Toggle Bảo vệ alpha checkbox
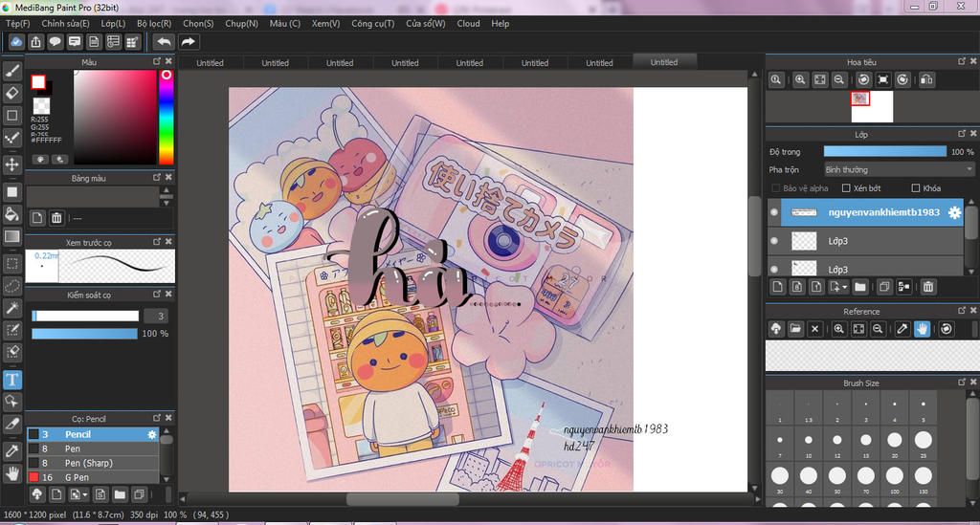The height and width of the screenshot is (525, 980). point(775,187)
